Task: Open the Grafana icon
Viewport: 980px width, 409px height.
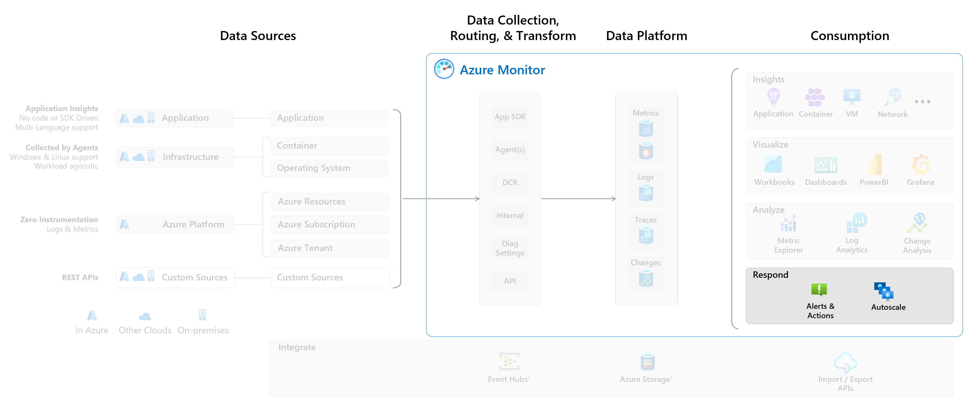Action: tap(921, 164)
